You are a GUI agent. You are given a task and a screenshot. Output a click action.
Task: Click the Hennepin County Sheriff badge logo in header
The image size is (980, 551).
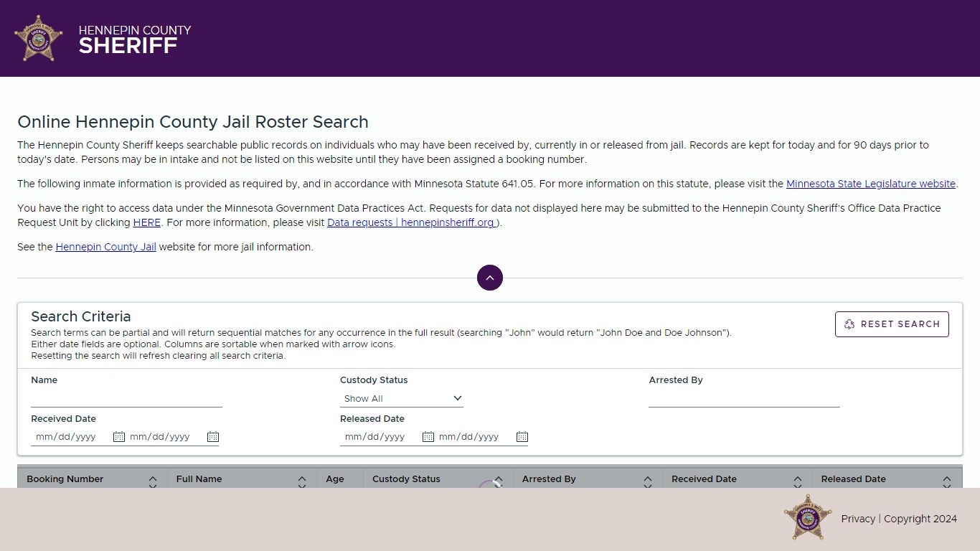point(39,38)
